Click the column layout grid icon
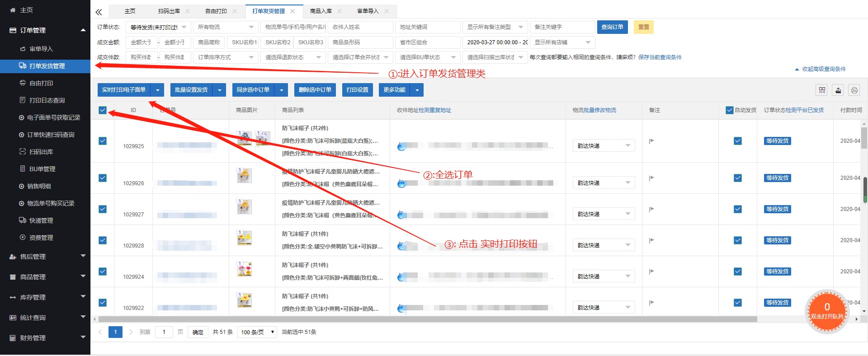Viewport: 868px width, 356px height. [822, 90]
